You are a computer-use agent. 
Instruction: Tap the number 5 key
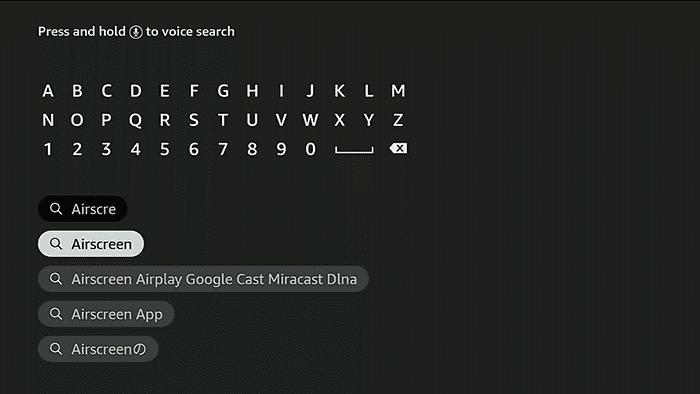165,149
